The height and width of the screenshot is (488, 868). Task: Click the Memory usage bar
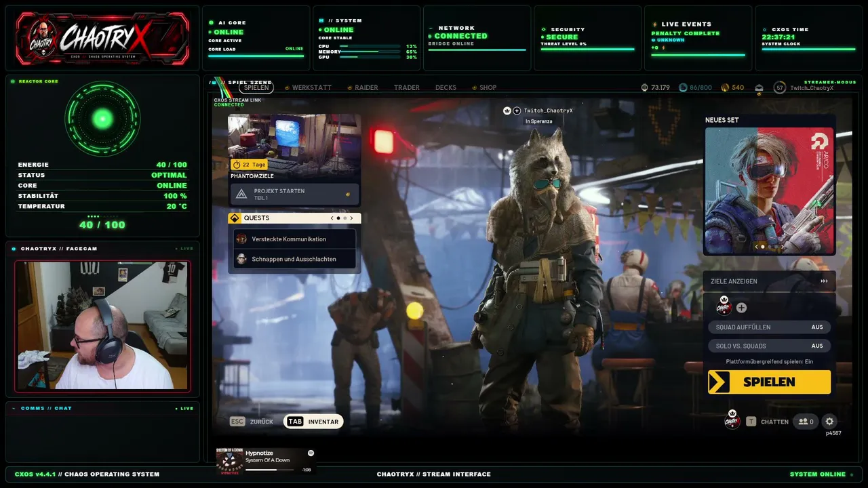click(x=370, y=52)
